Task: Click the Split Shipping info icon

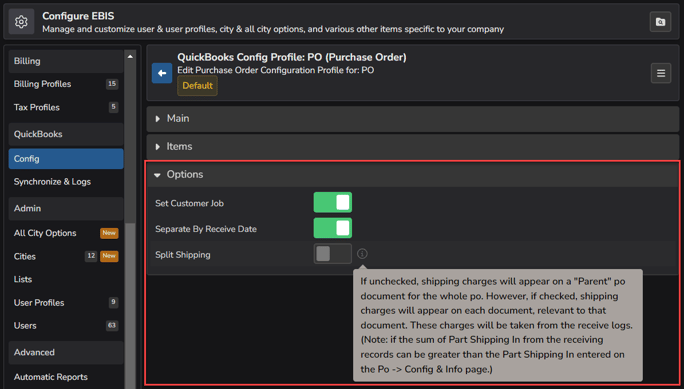Action: coord(362,254)
